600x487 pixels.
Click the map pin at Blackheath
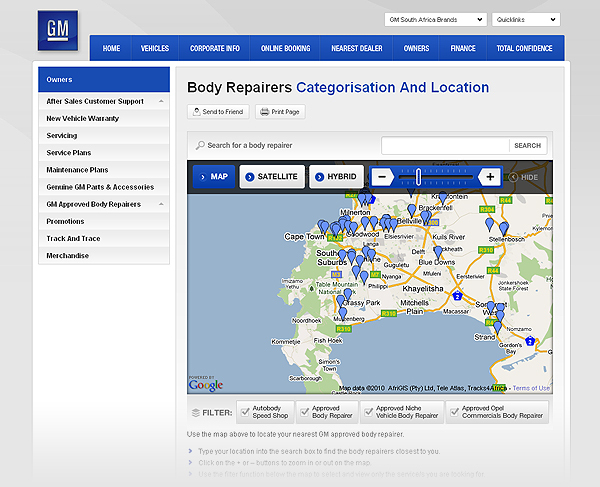pos(439,253)
